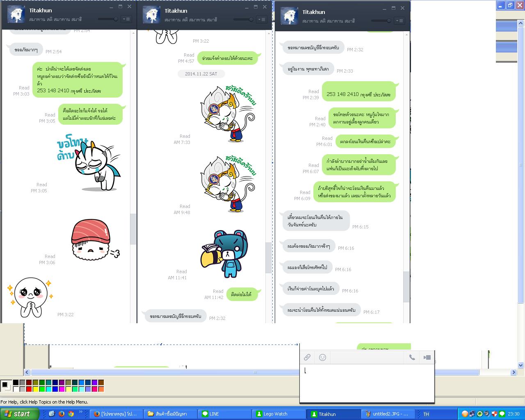Switch to the Firefox [โปรขาดทุน] taskbar button
Image resolution: width=525 pixels, height=420 pixels.
(x=116, y=414)
